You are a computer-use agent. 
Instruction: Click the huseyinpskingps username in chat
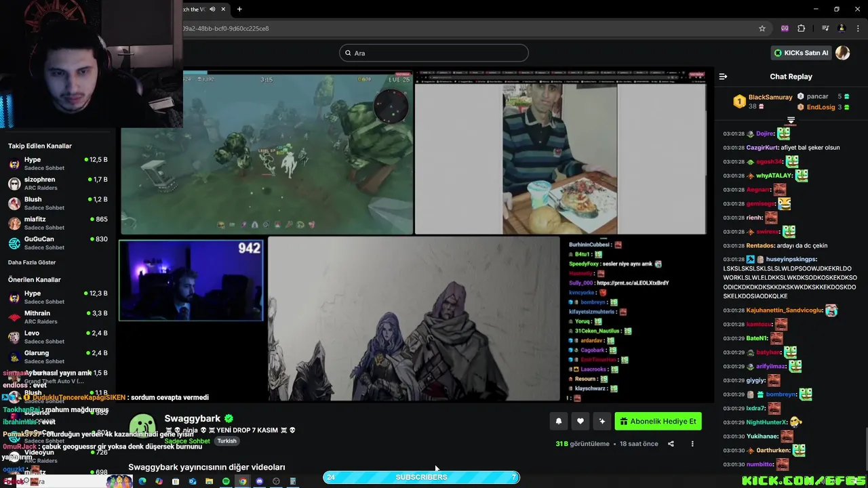(791, 260)
